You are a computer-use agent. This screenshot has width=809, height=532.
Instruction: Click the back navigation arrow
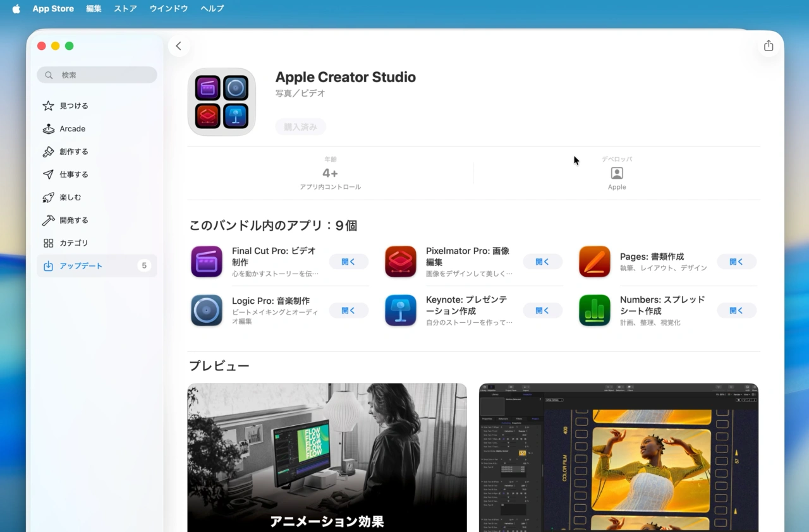point(178,45)
